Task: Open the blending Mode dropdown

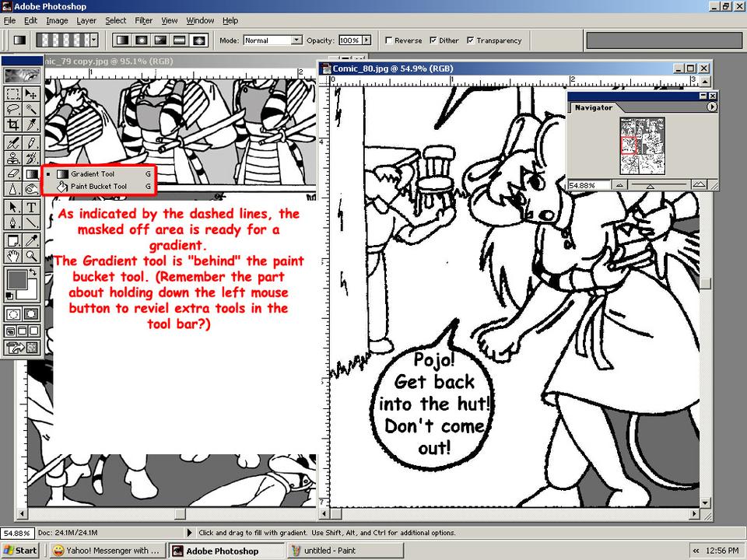Action: pyautogui.click(x=296, y=40)
